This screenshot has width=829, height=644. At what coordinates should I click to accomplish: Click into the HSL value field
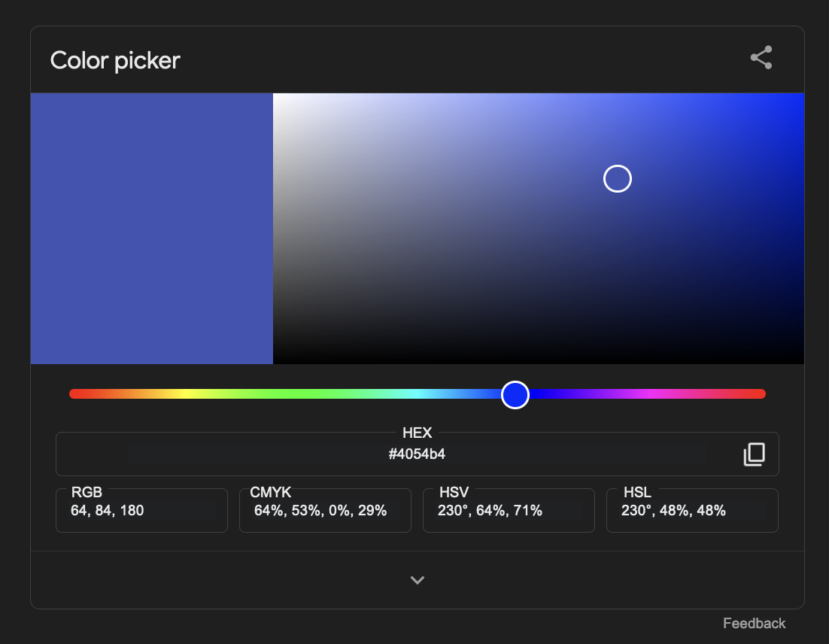tap(692, 511)
